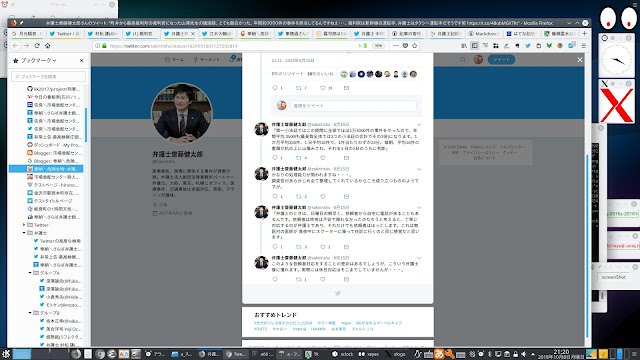640x360 pixels.
Task: Reload the page with the Refresh button
Action: pos(37,46)
